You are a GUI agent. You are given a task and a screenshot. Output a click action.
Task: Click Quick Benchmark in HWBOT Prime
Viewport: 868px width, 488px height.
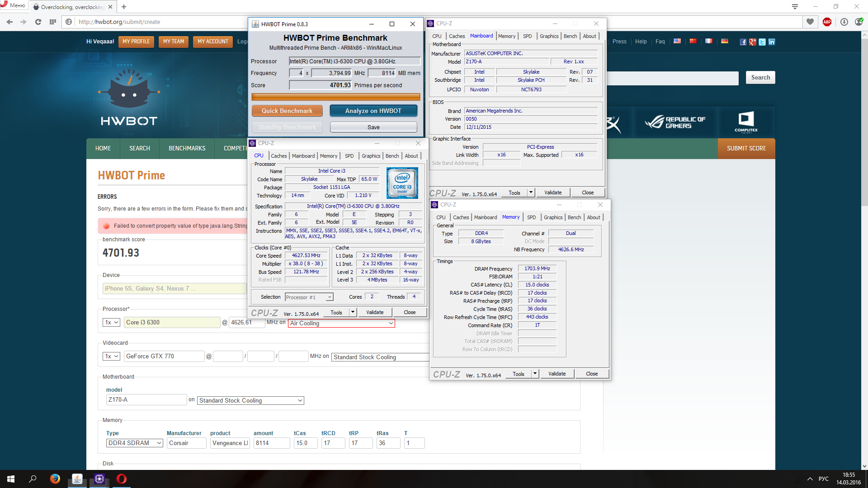[287, 111]
